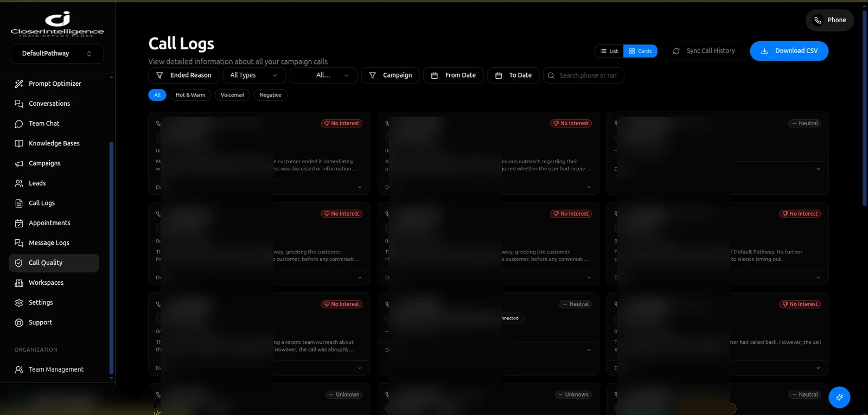Enable the Negative filter chip
Screen dimensions: 868x415
click(x=270, y=95)
